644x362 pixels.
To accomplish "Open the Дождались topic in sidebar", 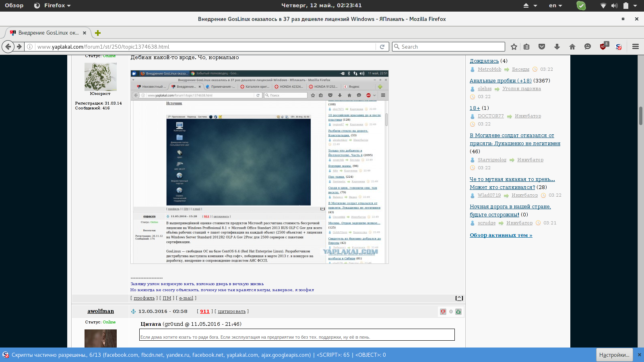I will pyautogui.click(x=484, y=61).
